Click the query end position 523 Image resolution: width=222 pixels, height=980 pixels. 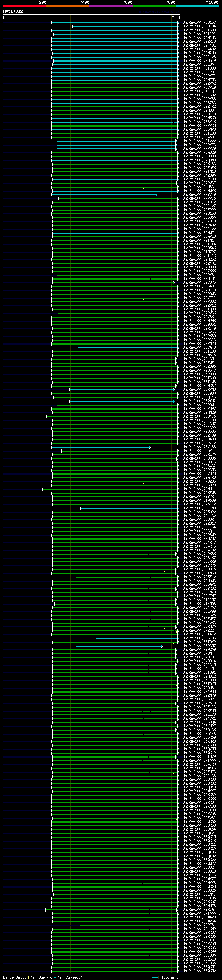click(175, 17)
